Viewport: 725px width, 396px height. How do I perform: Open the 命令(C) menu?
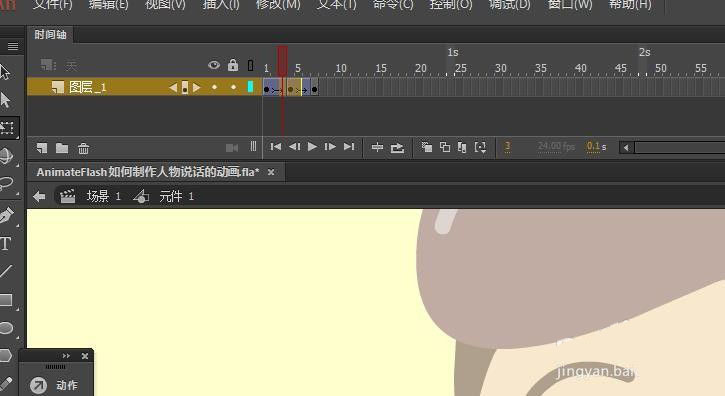(393, 5)
